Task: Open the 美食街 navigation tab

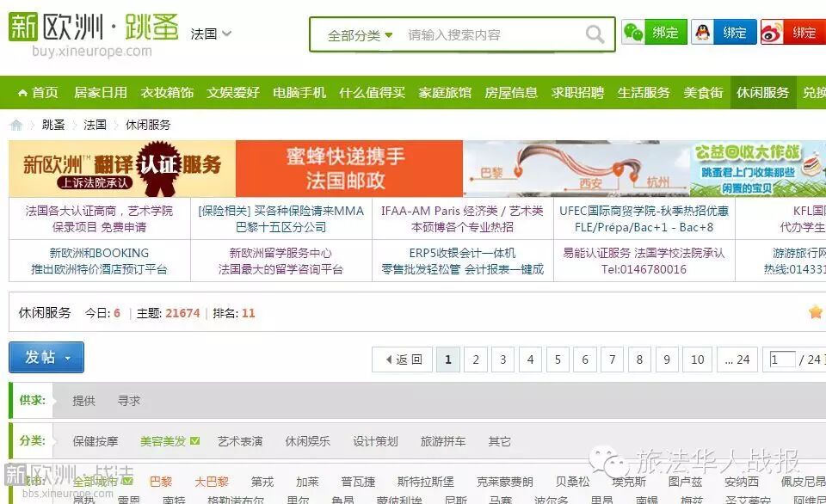Action: pos(703,93)
